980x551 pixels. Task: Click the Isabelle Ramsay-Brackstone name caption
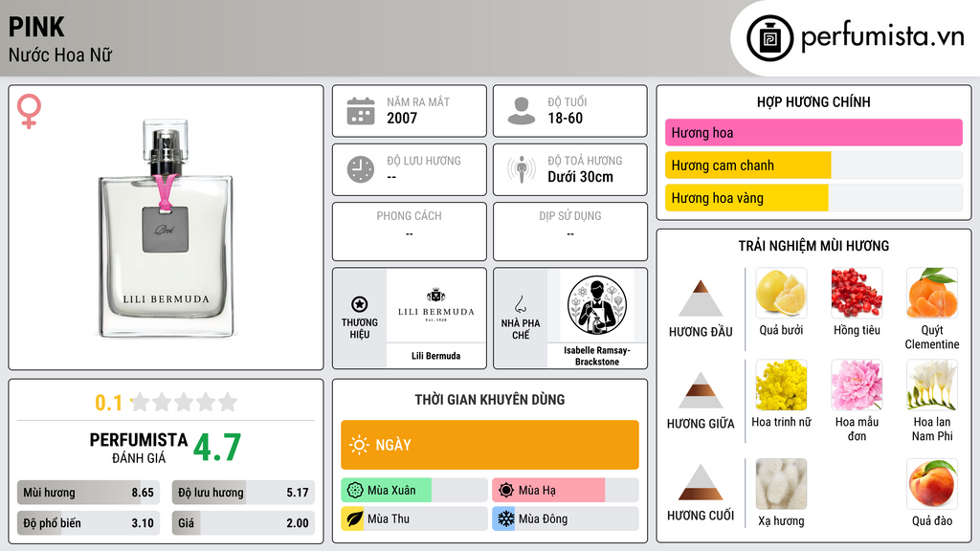597,356
